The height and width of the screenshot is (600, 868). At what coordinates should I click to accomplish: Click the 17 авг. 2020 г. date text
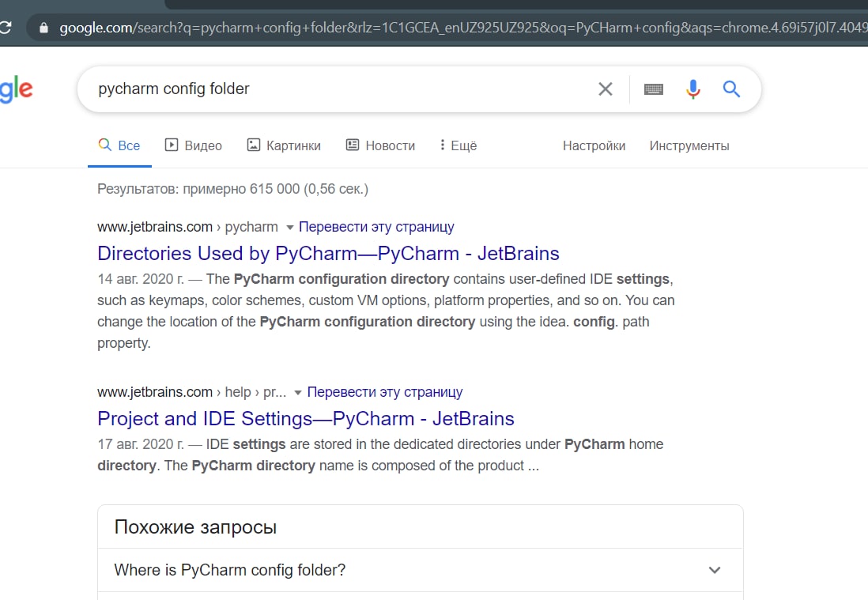(141, 444)
